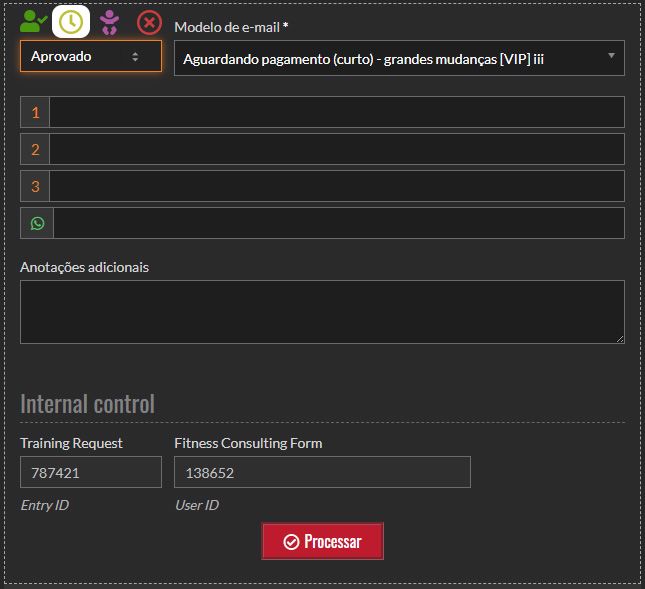Click input field number 2
Screen dimensions: 645x589
click(x=336, y=149)
